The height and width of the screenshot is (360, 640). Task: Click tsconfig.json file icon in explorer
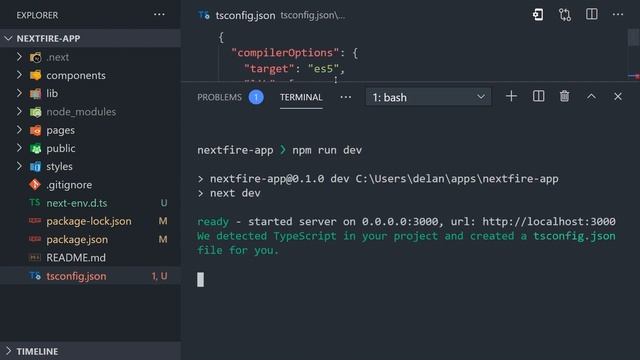click(35, 276)
